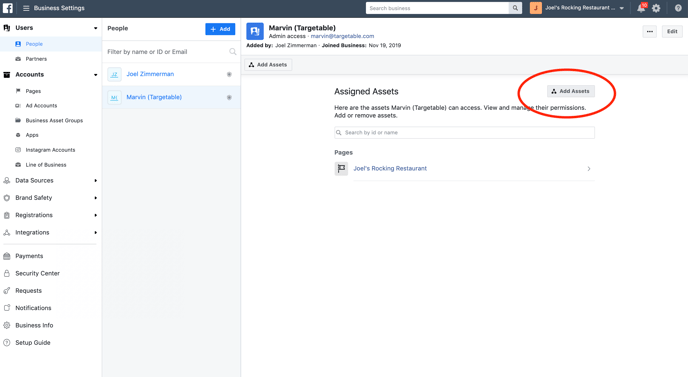The height and width of the screenshot is (377, 688).
Task: Open Instagram Accounts
Action: pyautogui.click(x=50, y=150)
